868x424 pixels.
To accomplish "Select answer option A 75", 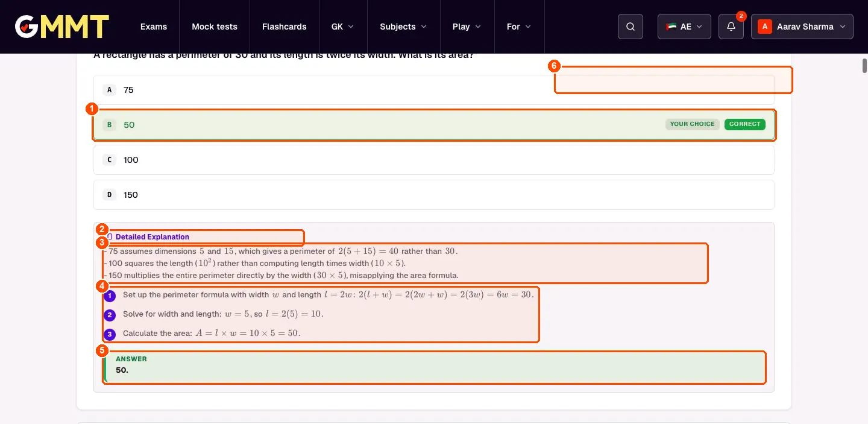I will 434,90.
